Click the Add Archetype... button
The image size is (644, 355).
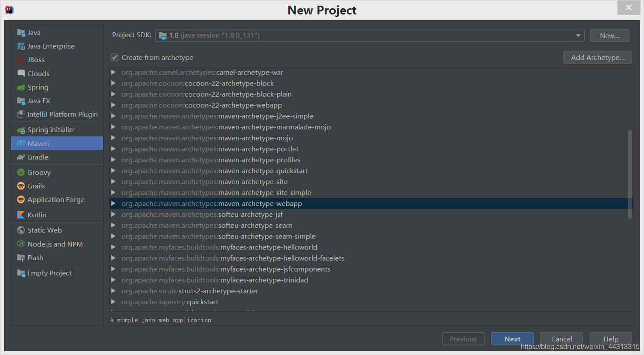[x=598, y=57]
